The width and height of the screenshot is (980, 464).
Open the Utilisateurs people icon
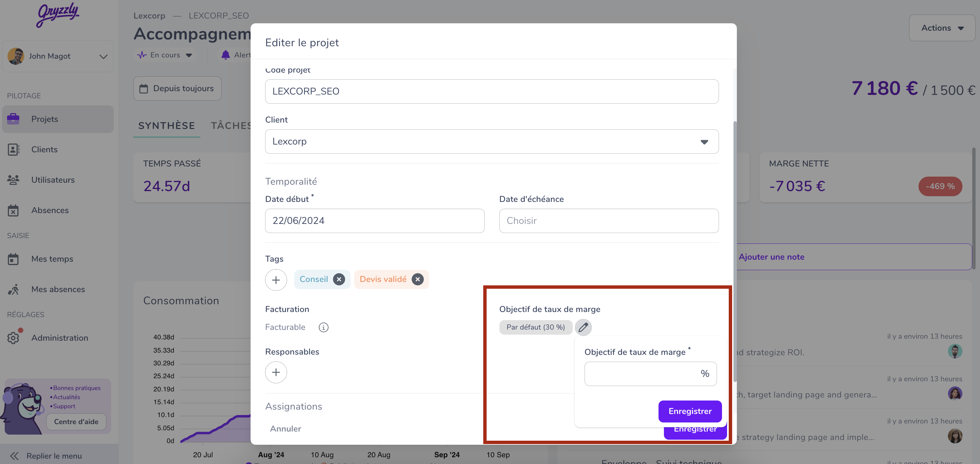pyautogui.click(x=13, y=180)
